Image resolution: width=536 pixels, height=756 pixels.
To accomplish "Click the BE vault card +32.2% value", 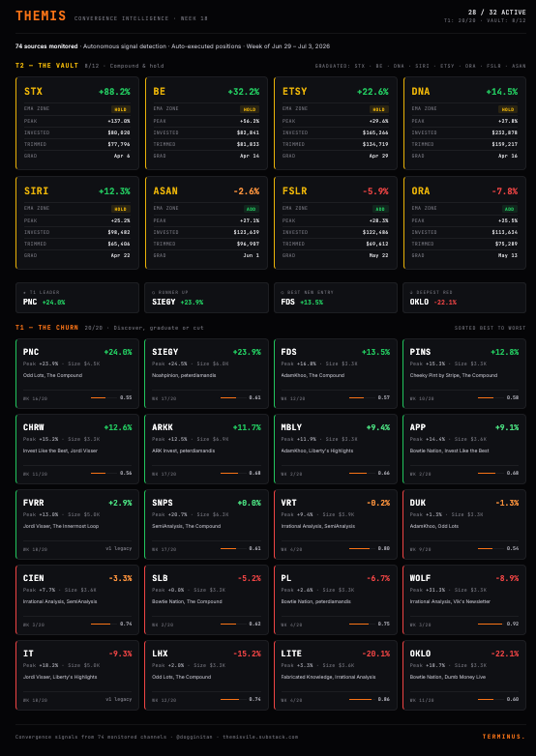I will point(243,92).
